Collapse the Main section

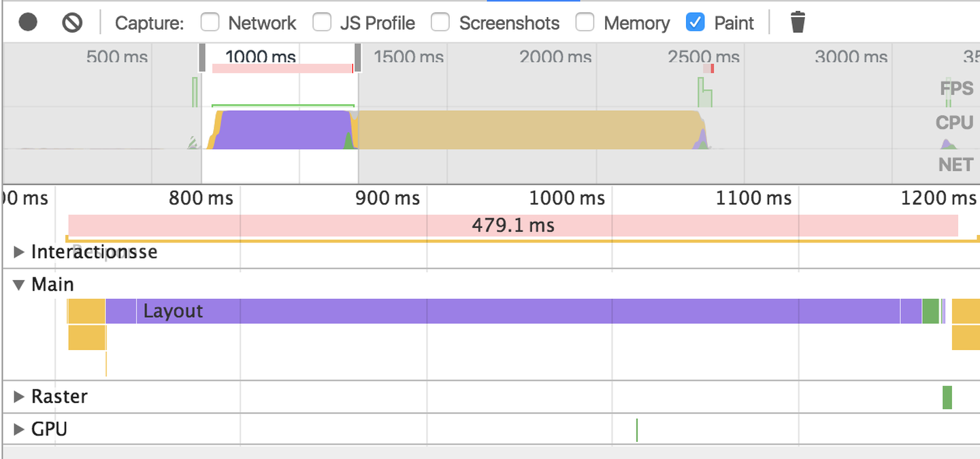19,285
